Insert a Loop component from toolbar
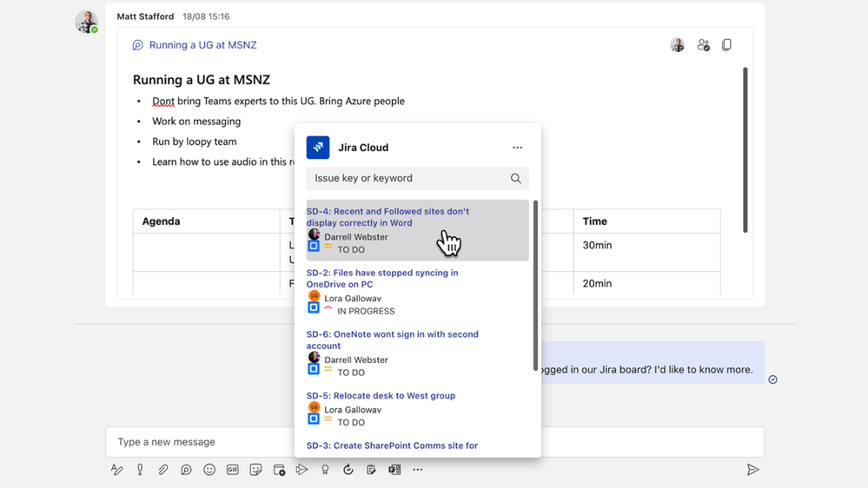This screenshot has height=488, width=868. tap(186, 470)
